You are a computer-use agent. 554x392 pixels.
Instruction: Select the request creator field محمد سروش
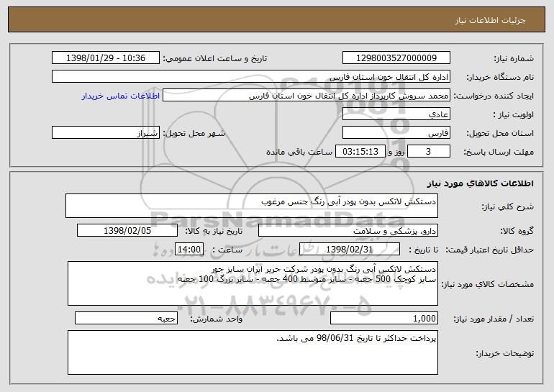[x=306, y=96]
